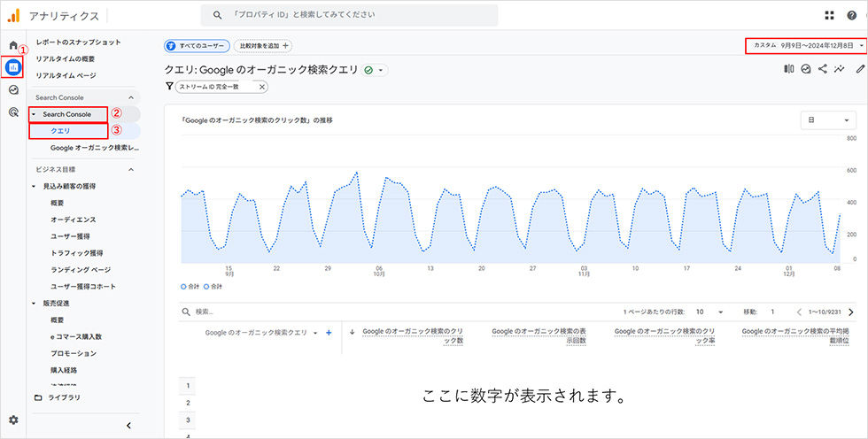Click the filter funnel icon

(x=169, y=86)
